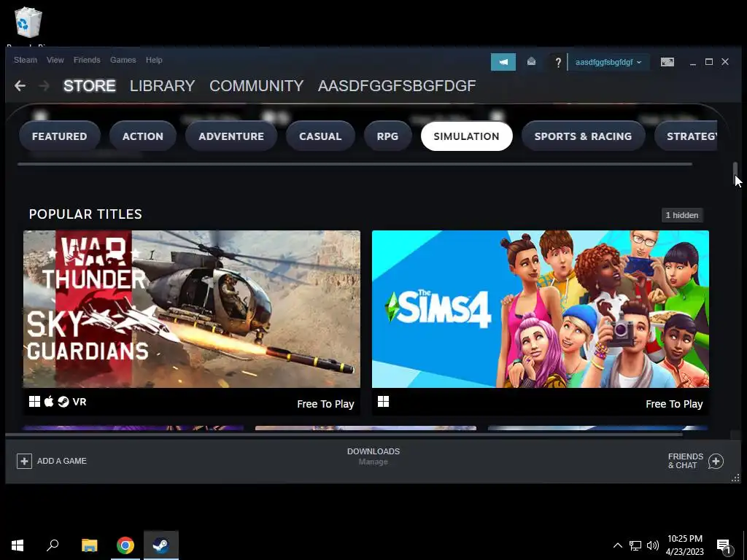Open the Windows Start menu
Image resolution: width=747 pixels, height=560 pixels.
(x=18, y=545)
